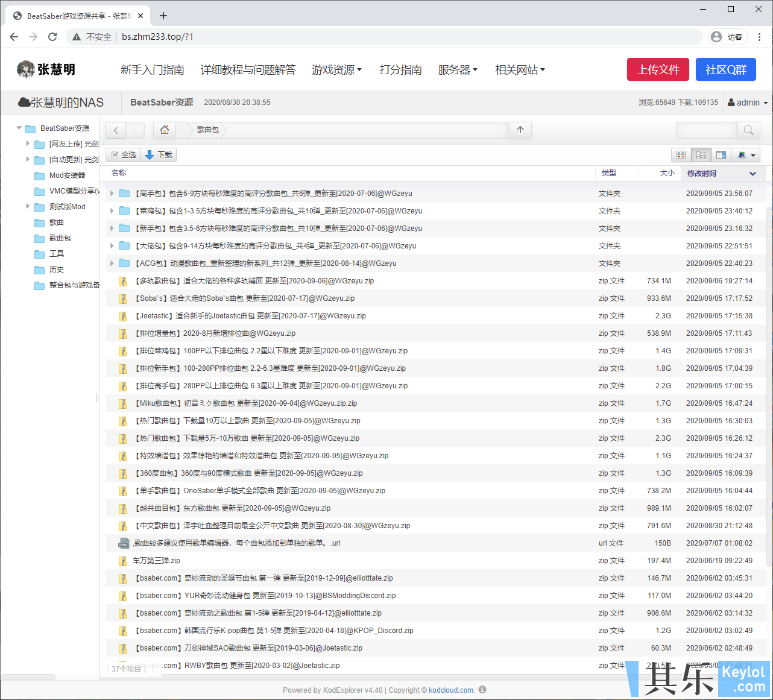Click the 张慧明 site logo avatar

[25, 69]
